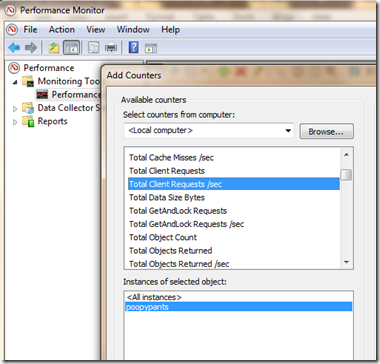
Task: Select the Total Objects Returned counter
Action: pyautogui.click(x=170, y=251)
